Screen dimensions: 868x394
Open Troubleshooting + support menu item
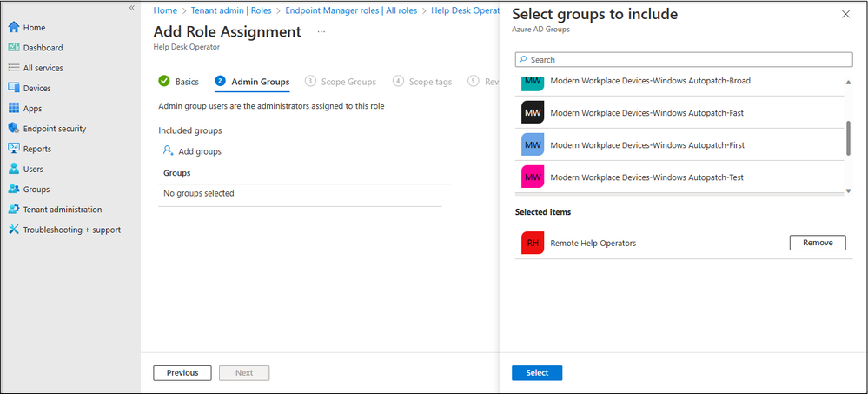click(72, 230)
